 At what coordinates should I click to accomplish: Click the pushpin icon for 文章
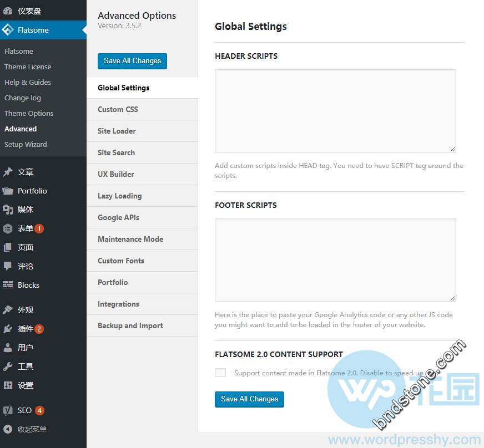click(8, 172)
